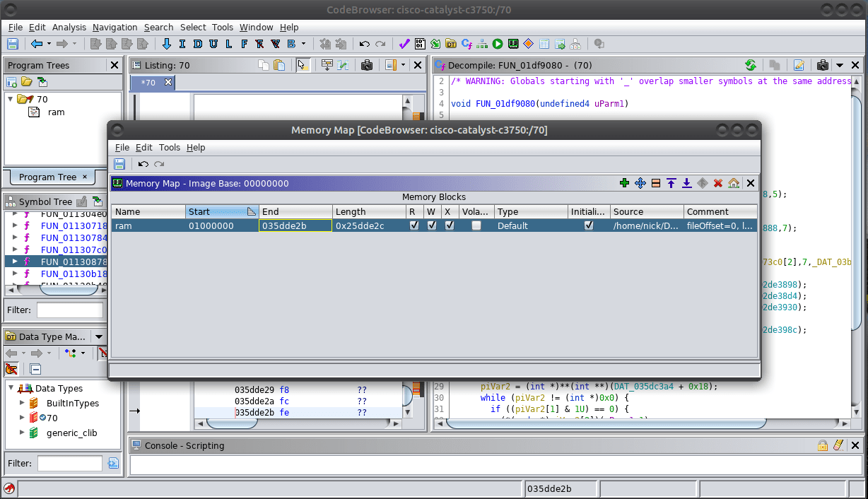
Task: Toggle the R (read) checkbox for ram
Action: click(x=414, y=225)
